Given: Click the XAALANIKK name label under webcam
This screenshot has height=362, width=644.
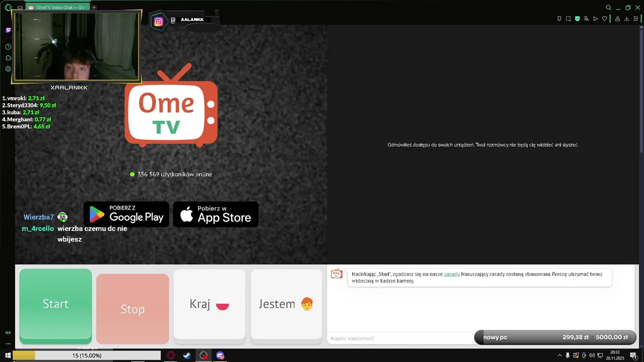Looking at the screenshot, I should point(69,87).
